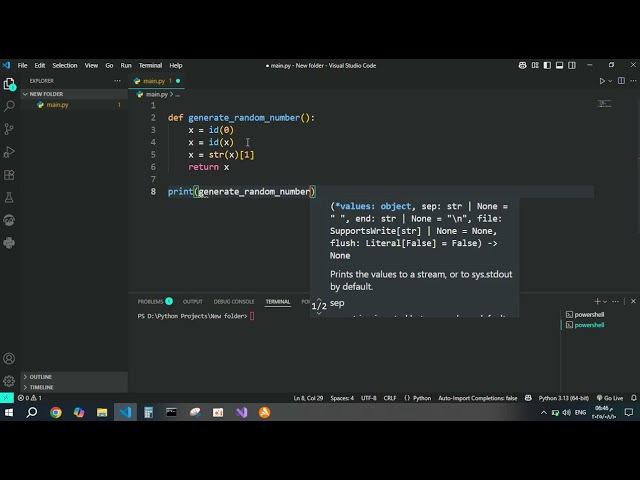This screenshot has height=480, width=640.
Task: Toggle Auto-Import Completions in status bar
Action: point(478,398)
